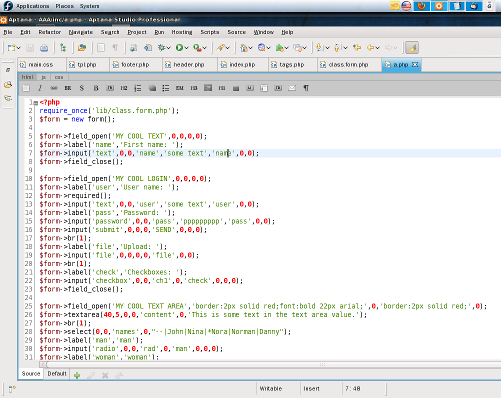Open the Scripts menu

[x=210, y=32]
